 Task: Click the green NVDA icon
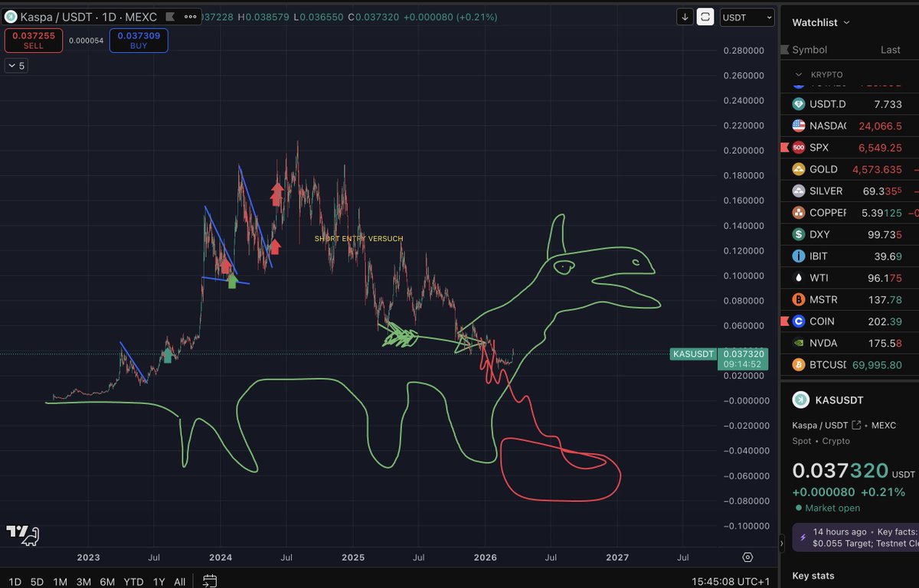[799, 343]
